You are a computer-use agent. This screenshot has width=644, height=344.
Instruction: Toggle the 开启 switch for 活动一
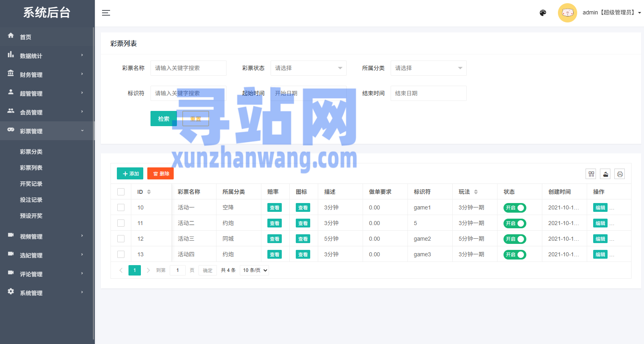pos(515,208)
